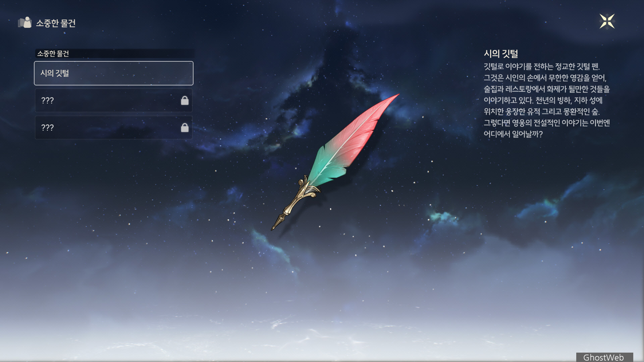Select the 시의 깃털 list entry

tap(113, 73)
